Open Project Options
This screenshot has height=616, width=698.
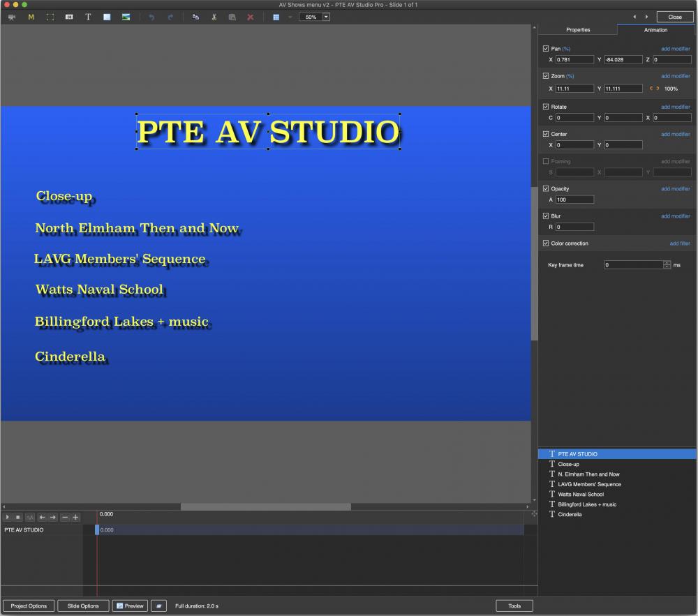[29, 606]
